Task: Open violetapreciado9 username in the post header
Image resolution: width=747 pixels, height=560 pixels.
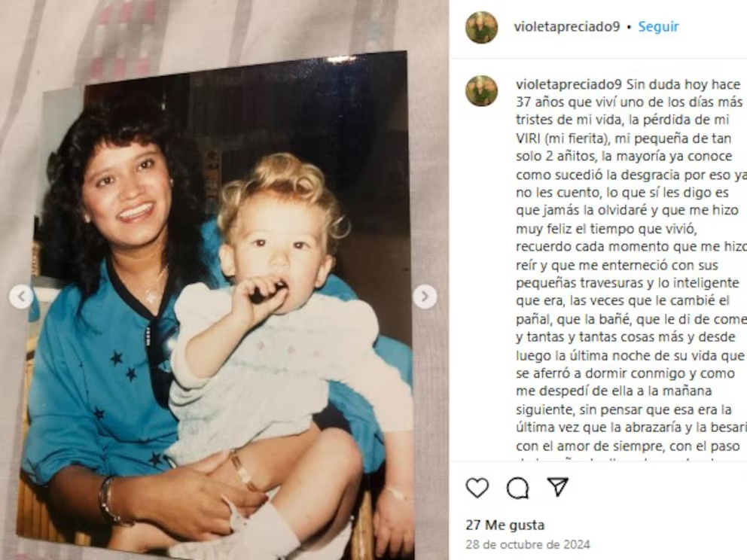Action: click(566, 26)
